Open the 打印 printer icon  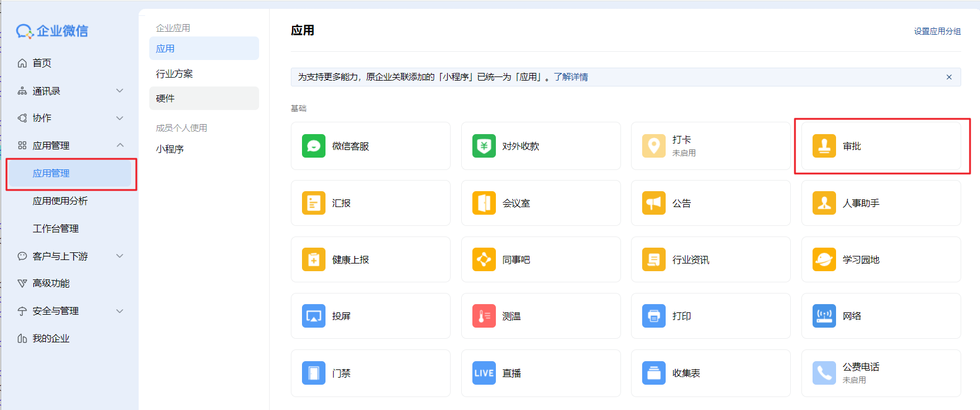(653, 316)
